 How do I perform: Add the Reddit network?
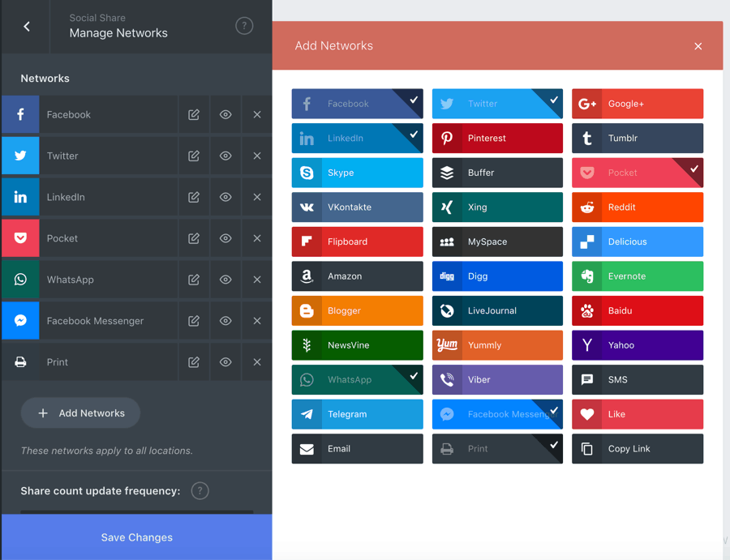(x=638, y=207)
